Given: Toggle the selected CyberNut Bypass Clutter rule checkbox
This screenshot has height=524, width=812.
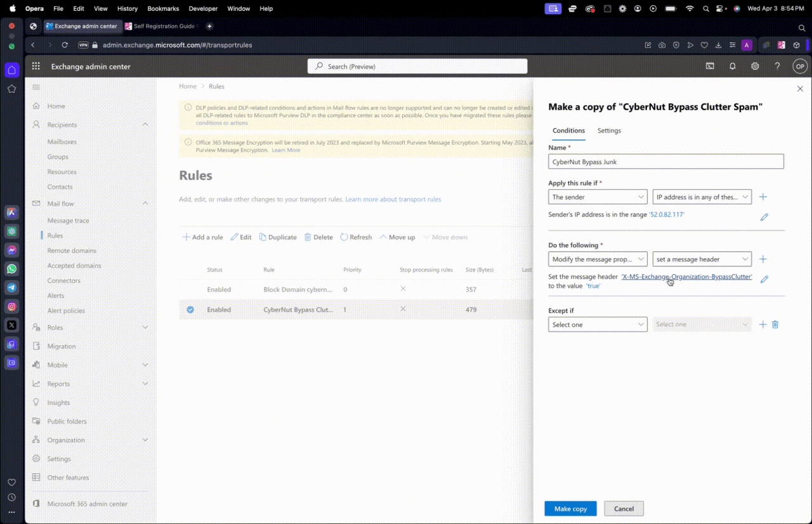Looking at the screenshot, I should click(x=190, y=310).
